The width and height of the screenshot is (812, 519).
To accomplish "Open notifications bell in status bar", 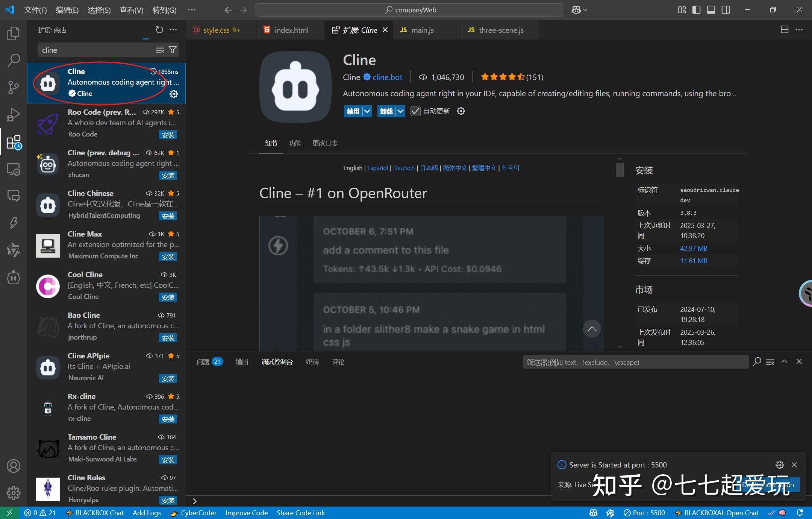I will [x=800, y=513].
